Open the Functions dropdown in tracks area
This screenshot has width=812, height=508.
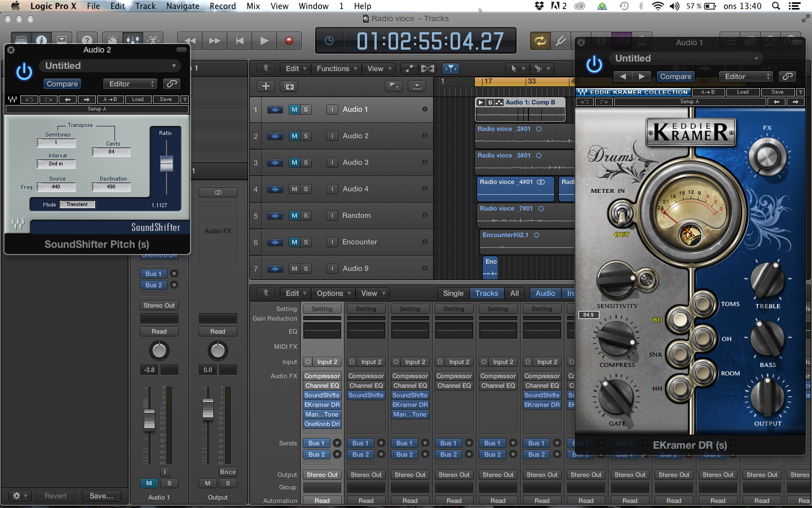[337, 68]
